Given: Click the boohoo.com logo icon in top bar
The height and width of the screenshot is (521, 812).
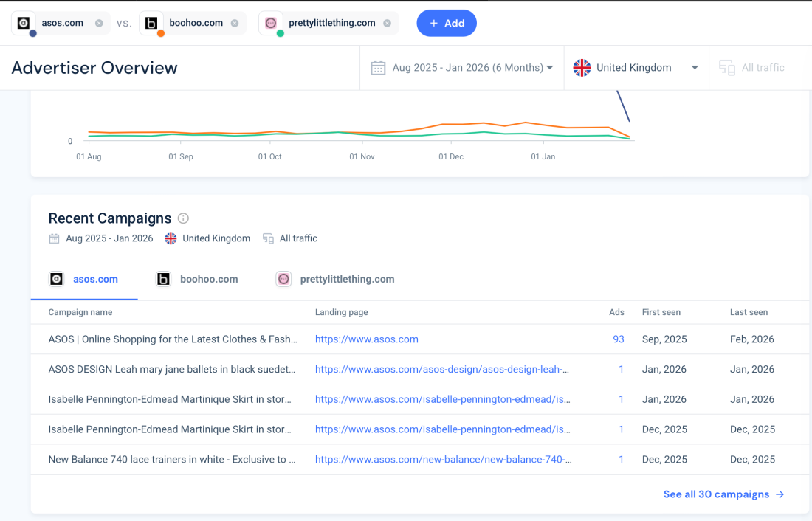Looking at the screenshot, I should tap(151, 23).
